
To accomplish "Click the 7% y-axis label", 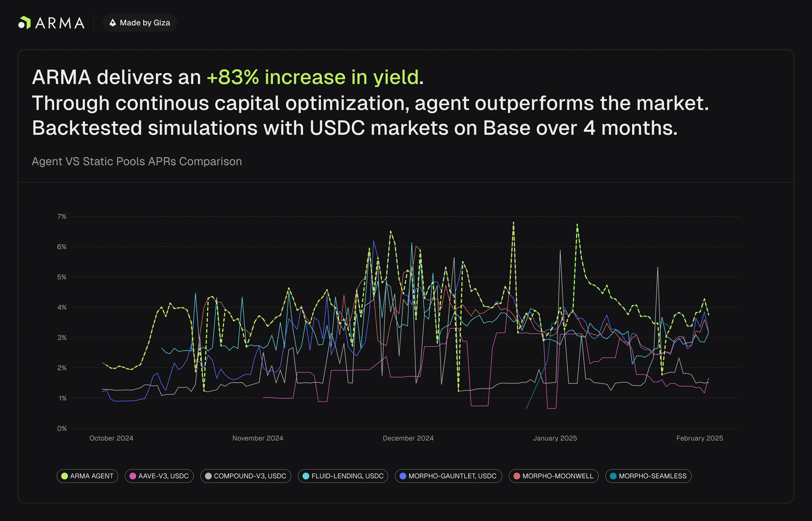I will click(61, 217).
